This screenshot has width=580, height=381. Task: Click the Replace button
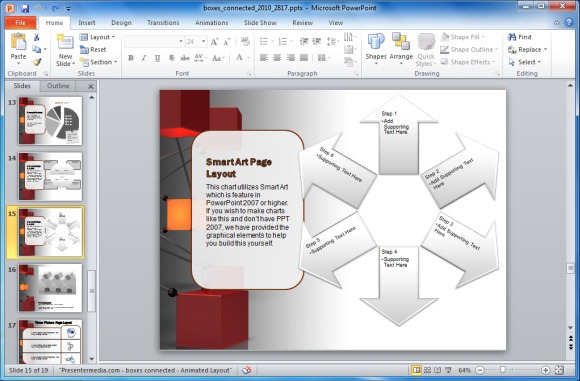527,49
